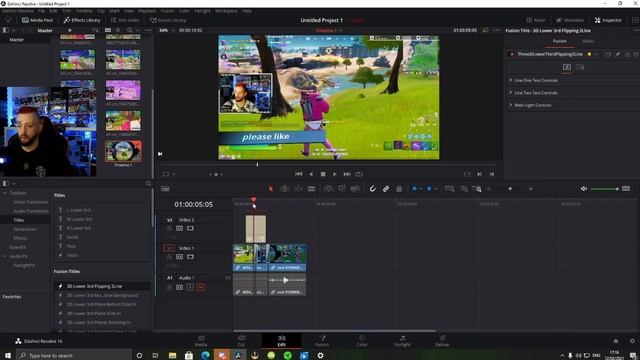Viewport: 640px width, 360px height.
Task: Switch to the Edit page
Action: tap(281, 341)
